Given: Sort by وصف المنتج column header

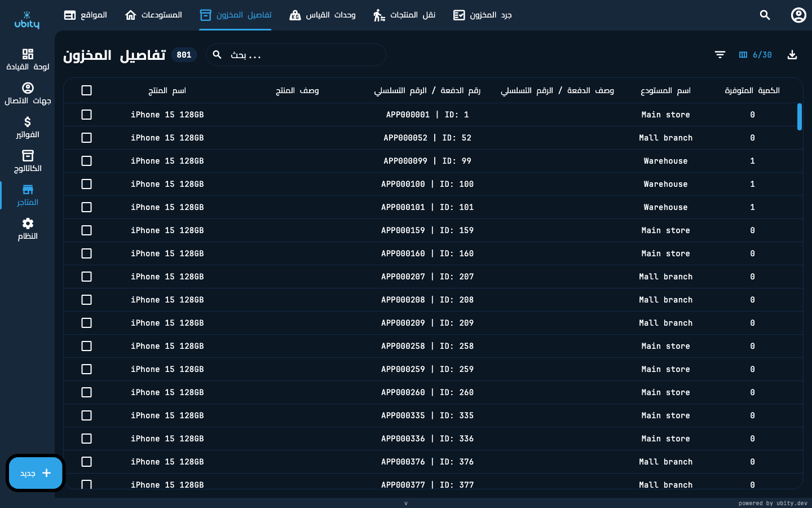Looking at the screenshot, I should (297, 90).
